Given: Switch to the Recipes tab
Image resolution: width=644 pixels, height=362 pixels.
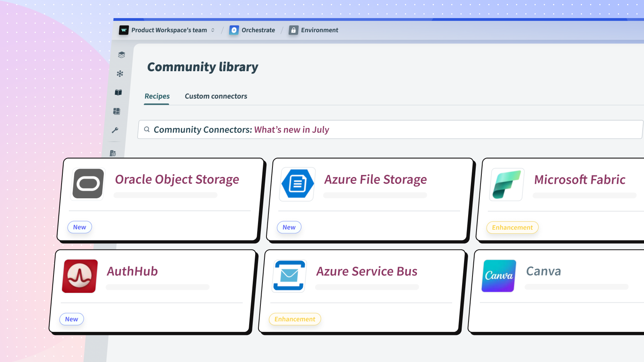Looking at the screenshot, I should tap(157, 96).
